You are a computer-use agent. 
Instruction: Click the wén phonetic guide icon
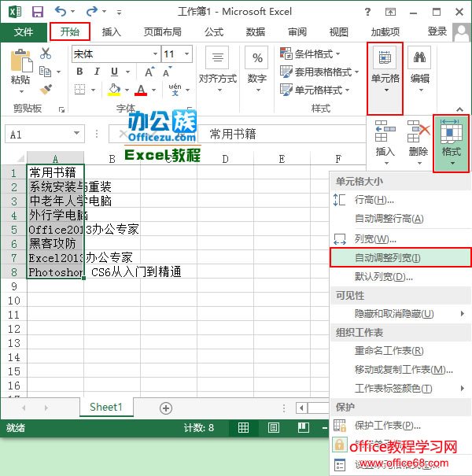click(175, 90)
